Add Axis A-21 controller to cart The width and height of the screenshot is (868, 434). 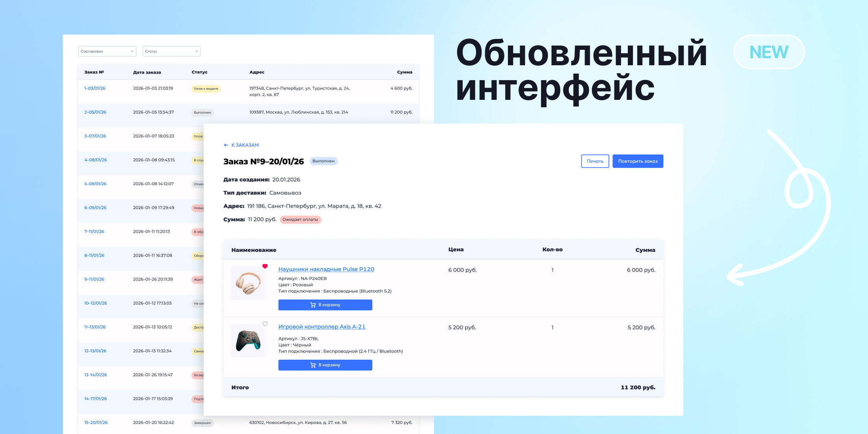click(325, 365)
